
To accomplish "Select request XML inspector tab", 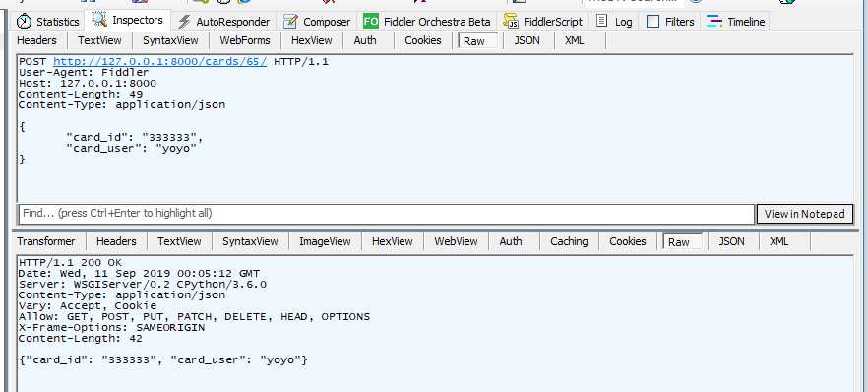I will [x=575, y=40].
